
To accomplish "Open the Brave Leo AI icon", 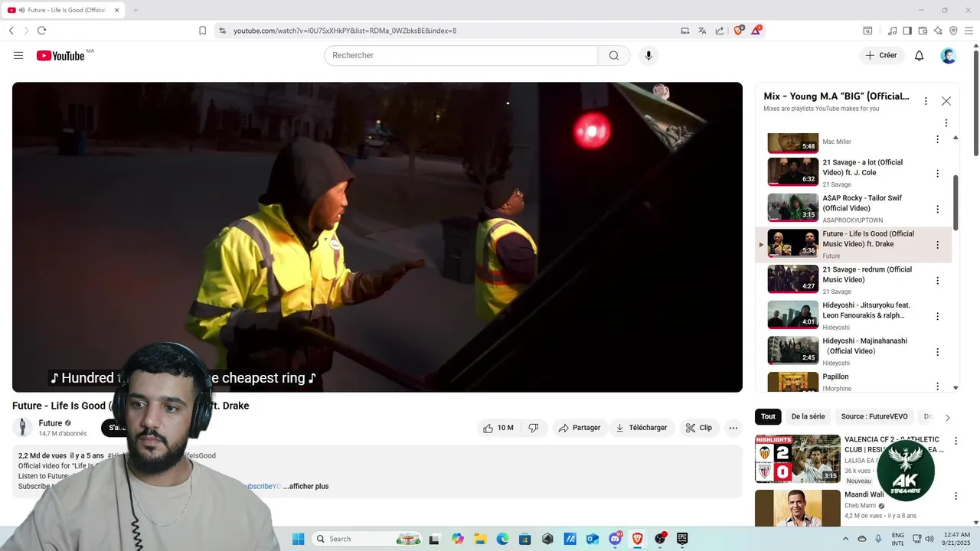I will pos(938,31).
